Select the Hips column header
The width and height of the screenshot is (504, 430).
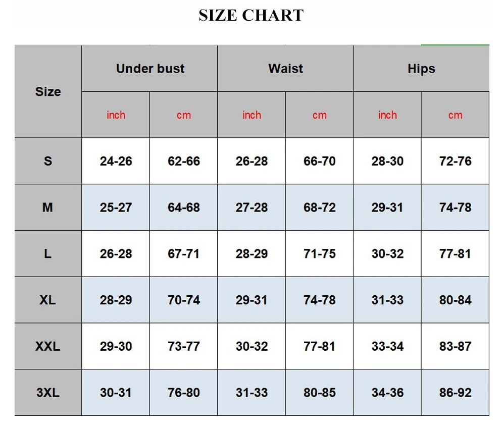pyautogui.click(x=421, y=69)
